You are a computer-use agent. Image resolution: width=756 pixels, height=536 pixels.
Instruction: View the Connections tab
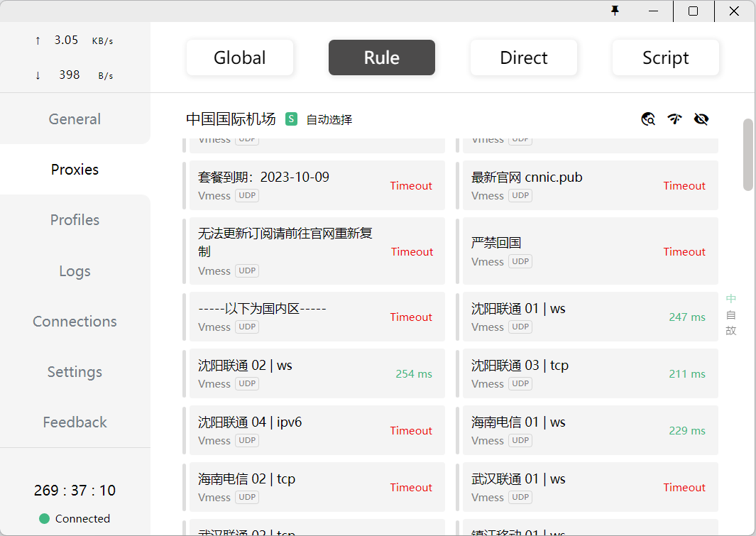tap(75, 322)
